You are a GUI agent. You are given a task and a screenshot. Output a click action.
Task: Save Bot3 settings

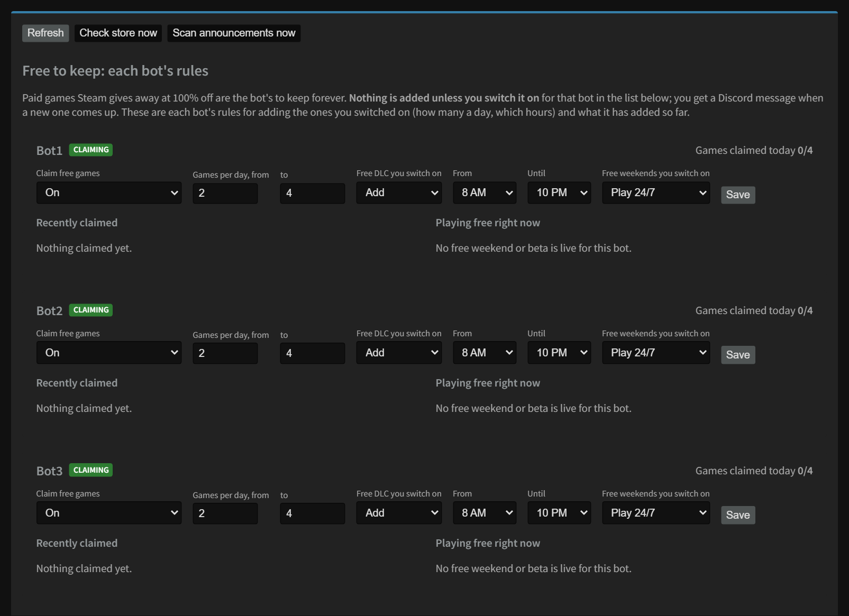(738, 515)
